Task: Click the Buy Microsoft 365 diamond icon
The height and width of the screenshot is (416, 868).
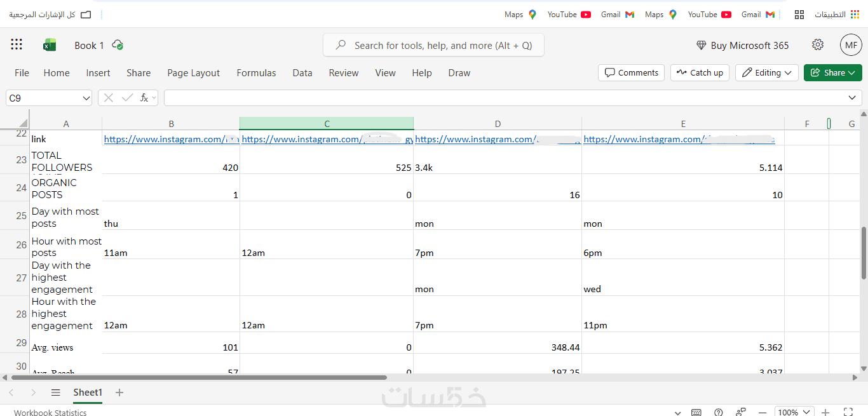Action: (702, 46)
